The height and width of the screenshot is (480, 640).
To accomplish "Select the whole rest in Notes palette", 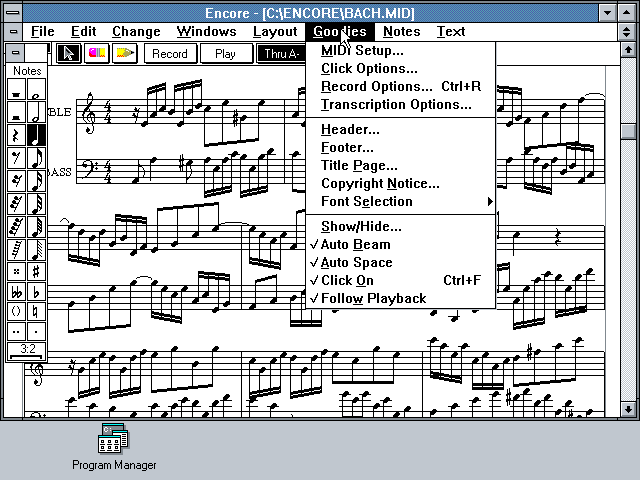I will pyautogui.click(x=17, y=90).
